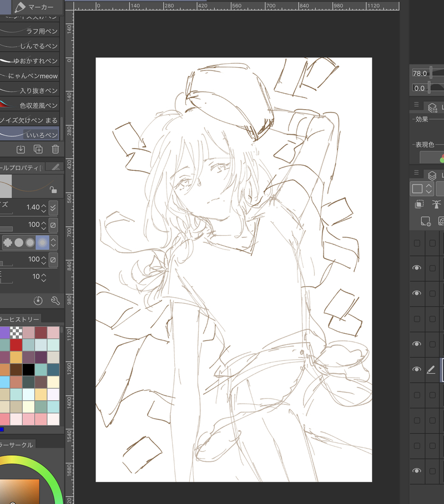The width and height of the screenshot is (444, 504).
Task: Pick black swatch from color history
Action: 28,370
